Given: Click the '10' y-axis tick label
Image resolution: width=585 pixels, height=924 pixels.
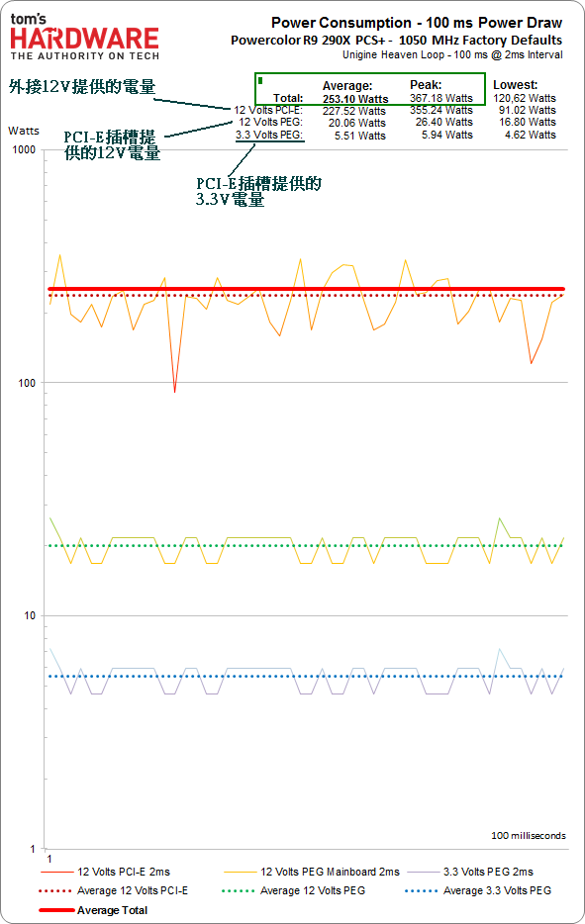Looking at the screenshot, I should coord(30,615).
